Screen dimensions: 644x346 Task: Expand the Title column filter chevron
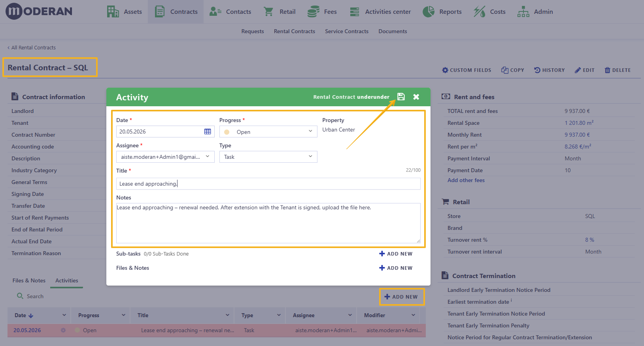[x=227, y=315]
